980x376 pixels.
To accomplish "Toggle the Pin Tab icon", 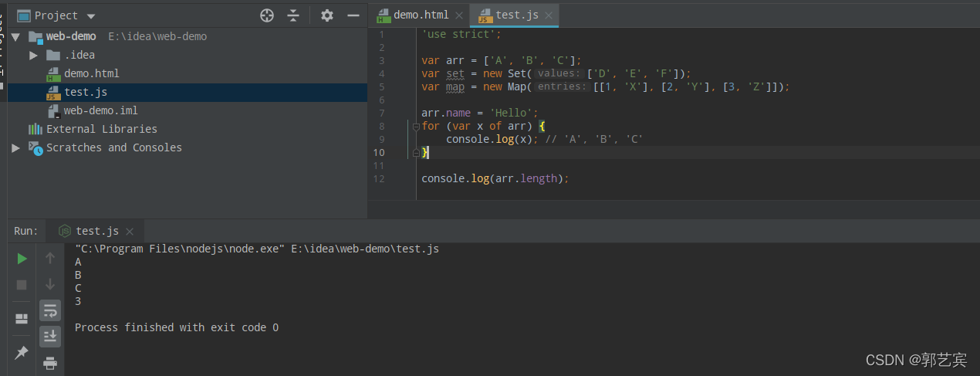I will (x=22, y=352).
